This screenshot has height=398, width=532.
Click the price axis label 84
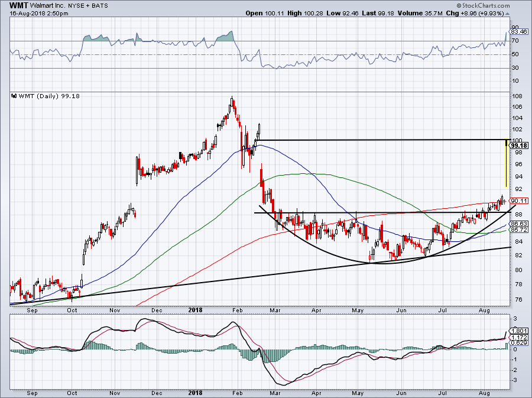518,242
